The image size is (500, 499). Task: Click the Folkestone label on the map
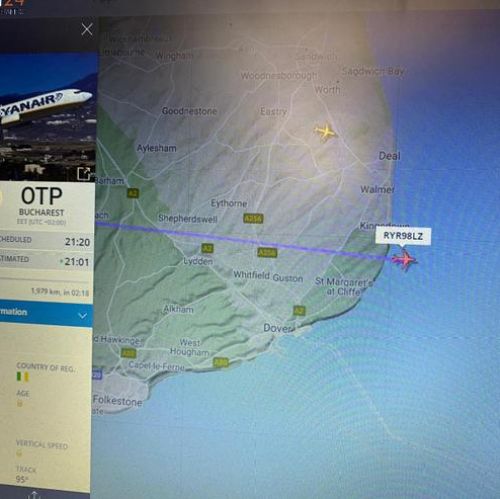click(117, 400)
